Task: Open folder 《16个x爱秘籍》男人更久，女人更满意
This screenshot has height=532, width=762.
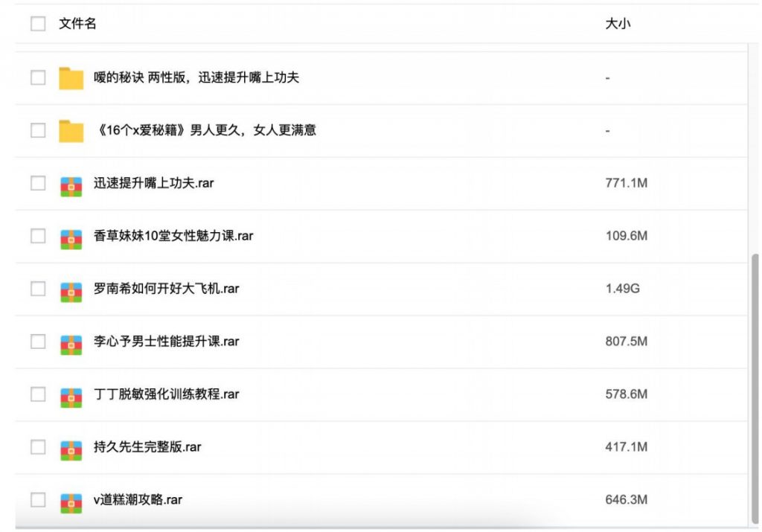Action: (x=205, y=130)
